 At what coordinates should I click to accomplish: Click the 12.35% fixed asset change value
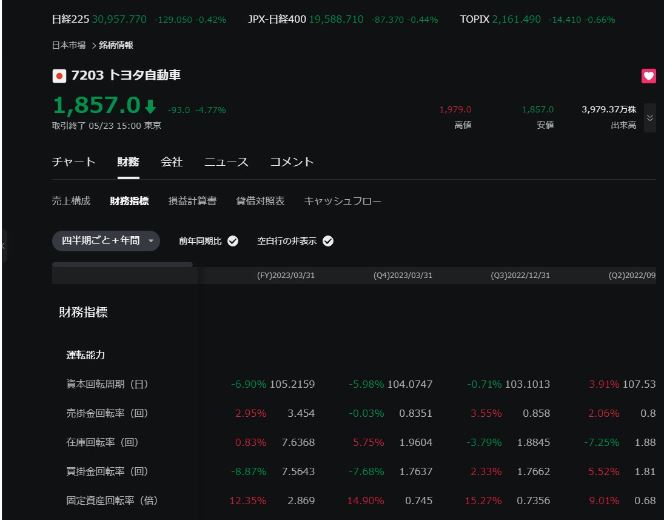248,501
